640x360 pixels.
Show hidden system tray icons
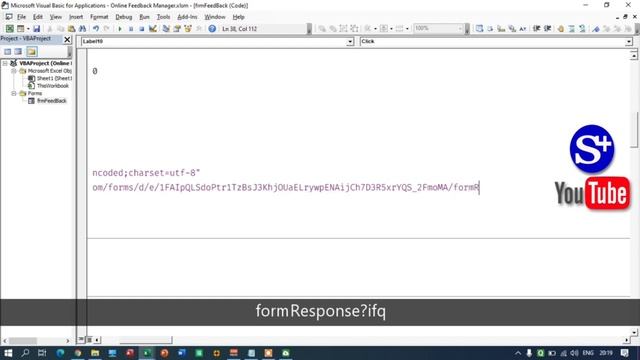pyautogui.click(x=518, y=353)
